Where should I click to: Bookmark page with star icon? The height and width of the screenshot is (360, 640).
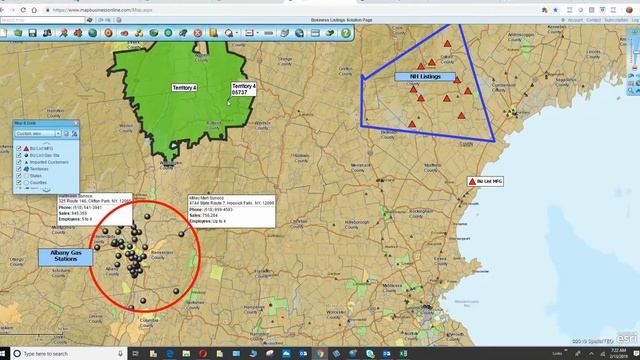[556, 10]
